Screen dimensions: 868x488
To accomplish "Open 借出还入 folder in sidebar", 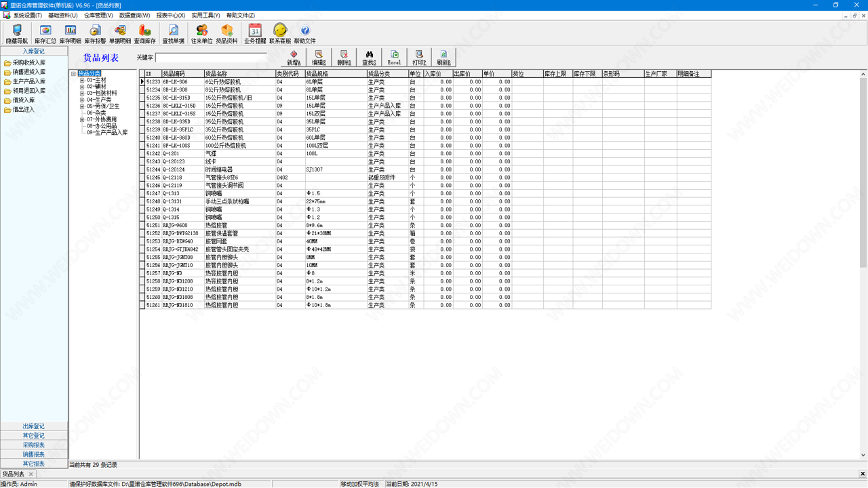I will [20, 110].
